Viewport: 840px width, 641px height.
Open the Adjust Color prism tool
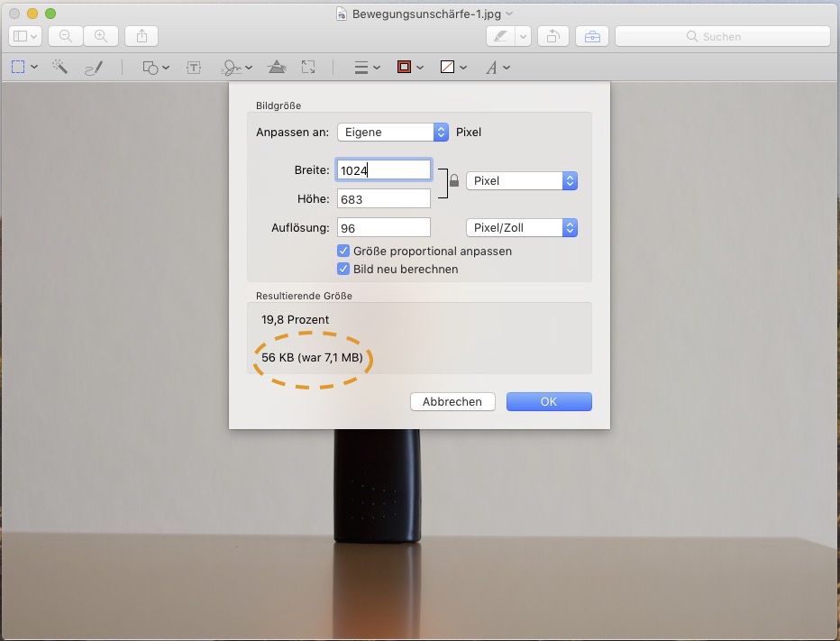click(277, 67)
